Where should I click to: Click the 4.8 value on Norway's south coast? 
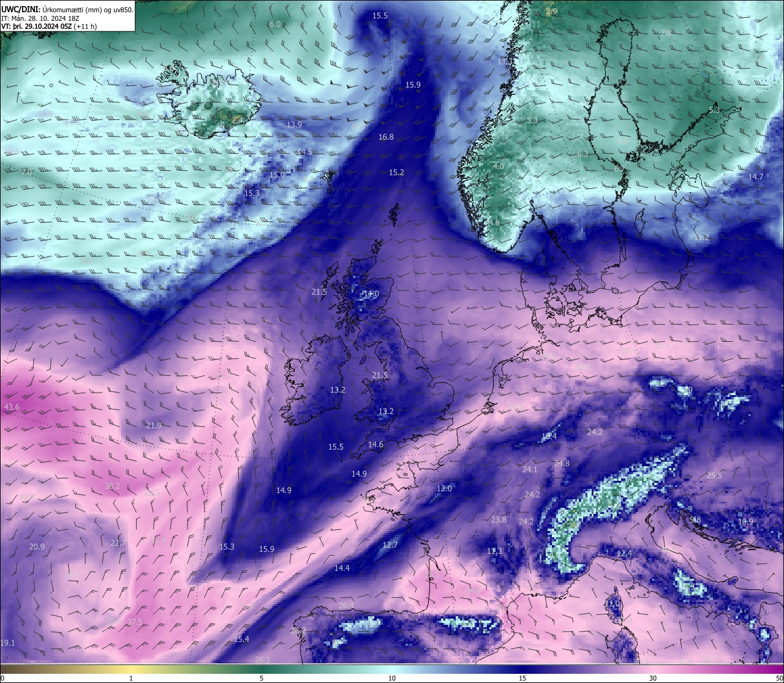[494, 223]
